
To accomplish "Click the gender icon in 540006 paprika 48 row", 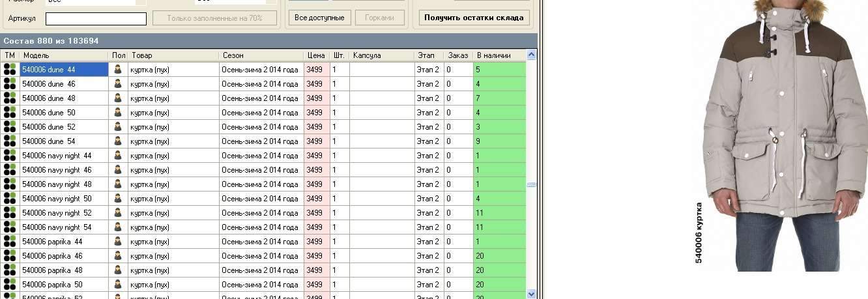I will [118, 270].
